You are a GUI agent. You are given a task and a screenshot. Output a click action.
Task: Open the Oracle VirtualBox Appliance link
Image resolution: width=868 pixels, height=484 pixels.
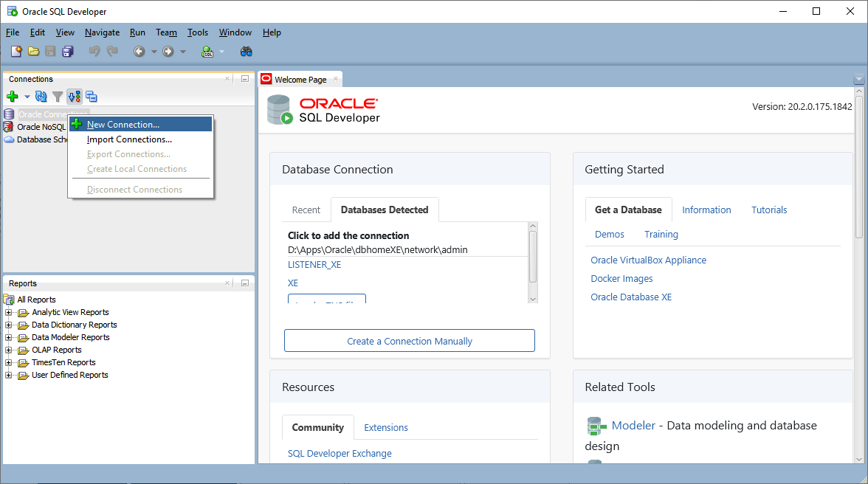pyautogui.click(x=648, y=260)
